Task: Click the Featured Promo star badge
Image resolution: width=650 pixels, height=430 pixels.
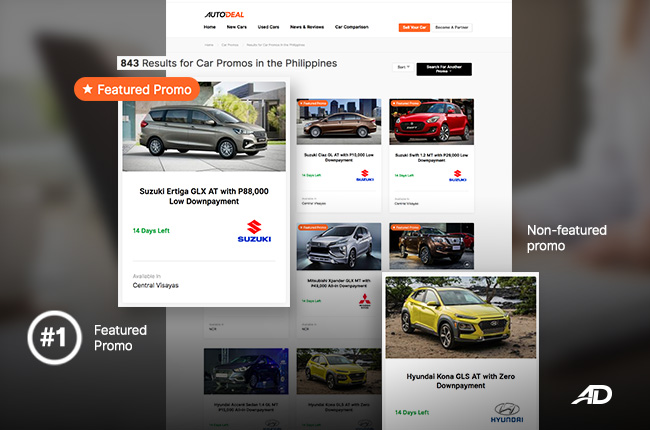Action: click(x=137, y=89)
